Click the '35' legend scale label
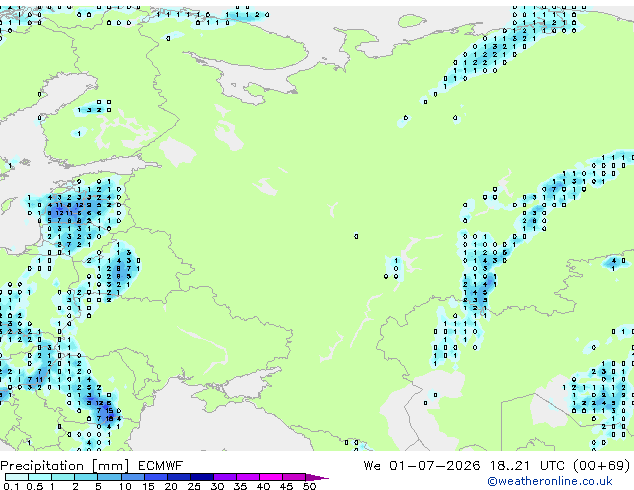The image size is (634, 490). point(240,486)
